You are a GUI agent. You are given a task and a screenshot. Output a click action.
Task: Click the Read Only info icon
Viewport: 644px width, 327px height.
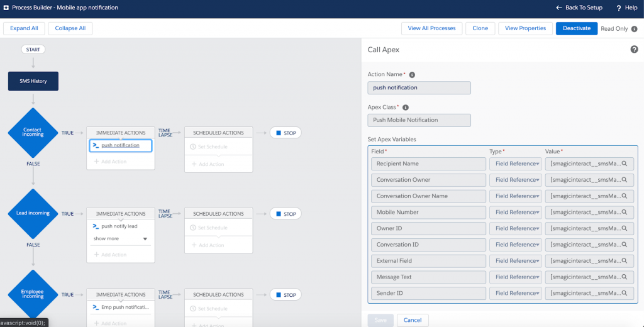[x=634, y=29]
